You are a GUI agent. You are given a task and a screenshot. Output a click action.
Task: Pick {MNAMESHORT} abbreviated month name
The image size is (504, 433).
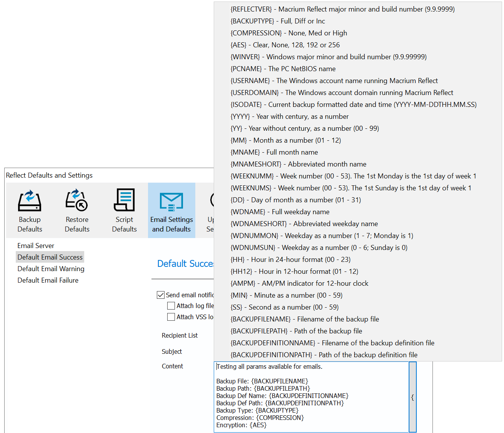[358, 164]
